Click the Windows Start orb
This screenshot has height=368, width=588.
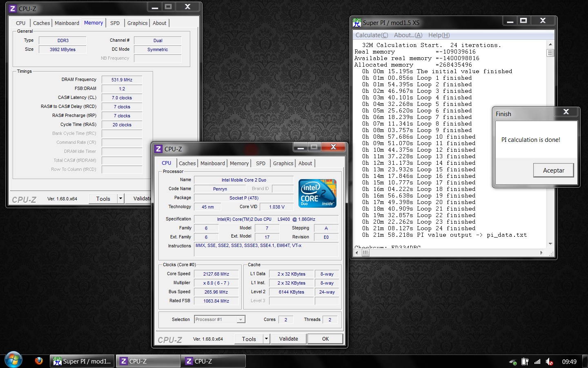(x=13, y=360)
